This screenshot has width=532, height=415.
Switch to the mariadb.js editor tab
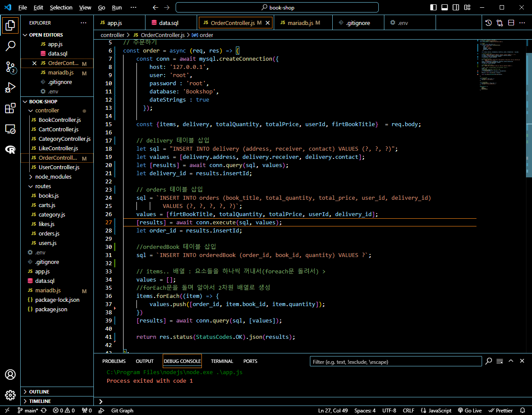pos(304,23)
